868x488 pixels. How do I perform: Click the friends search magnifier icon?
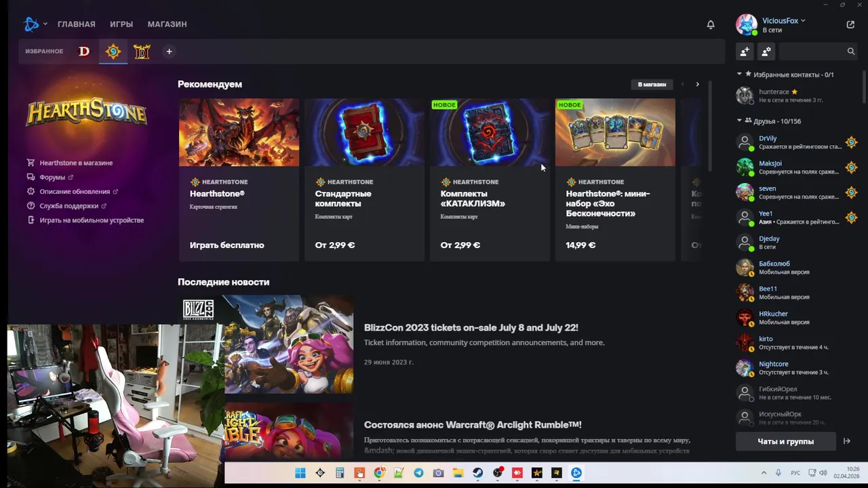[851, 51]
